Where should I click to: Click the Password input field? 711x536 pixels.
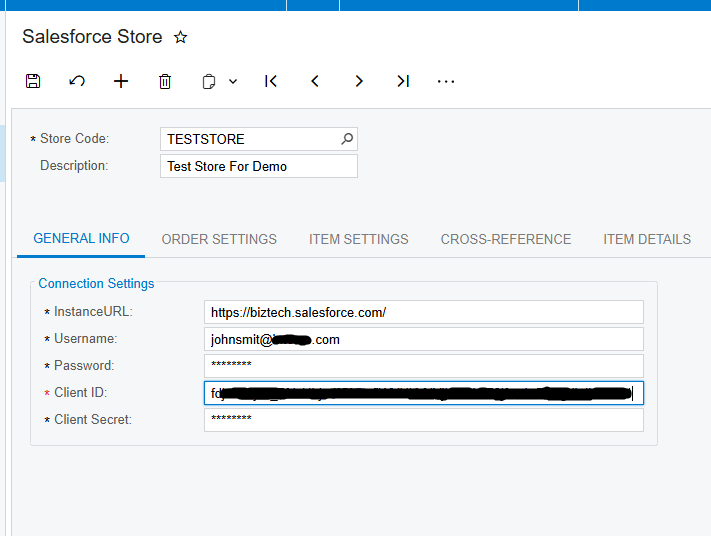(424, 366)
